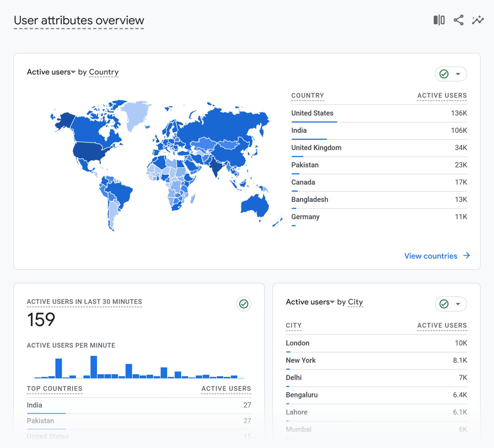Expand the Active users metric dropdown on country chart
Viewport: 494px width, 448px height.
click(x=73, y=72)
